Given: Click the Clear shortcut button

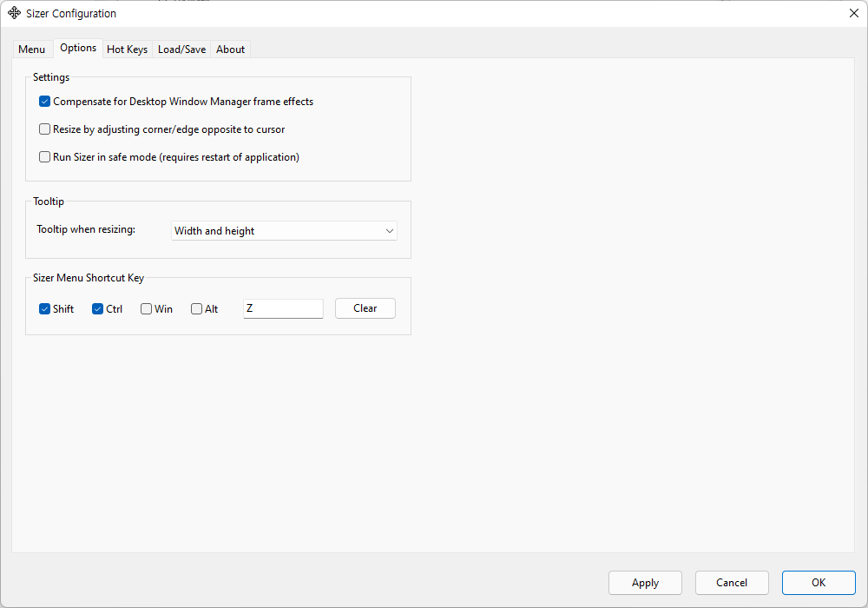Looking at the screenshot, I should (x=365, y=308).
